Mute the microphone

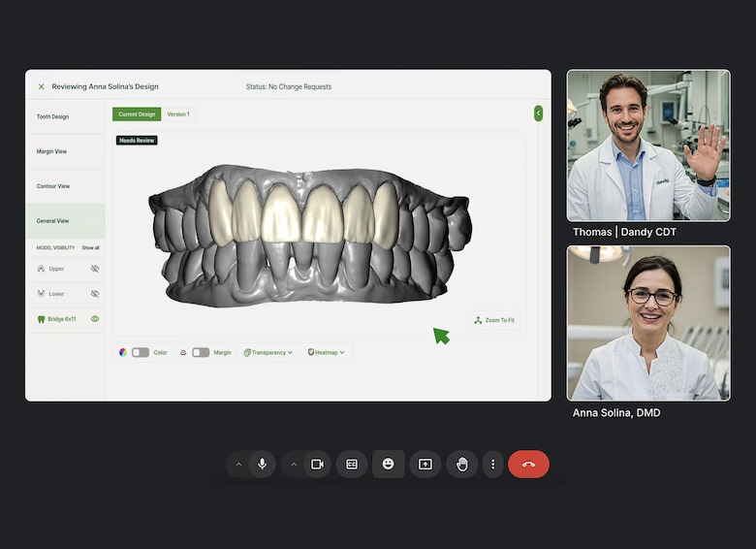point(261,465)
